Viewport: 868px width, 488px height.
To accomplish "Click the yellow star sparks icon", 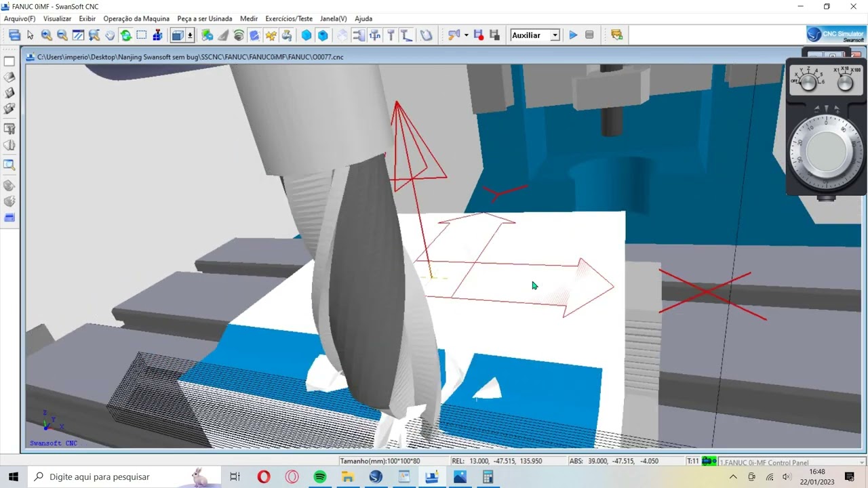I will click(x=271, y=35).
